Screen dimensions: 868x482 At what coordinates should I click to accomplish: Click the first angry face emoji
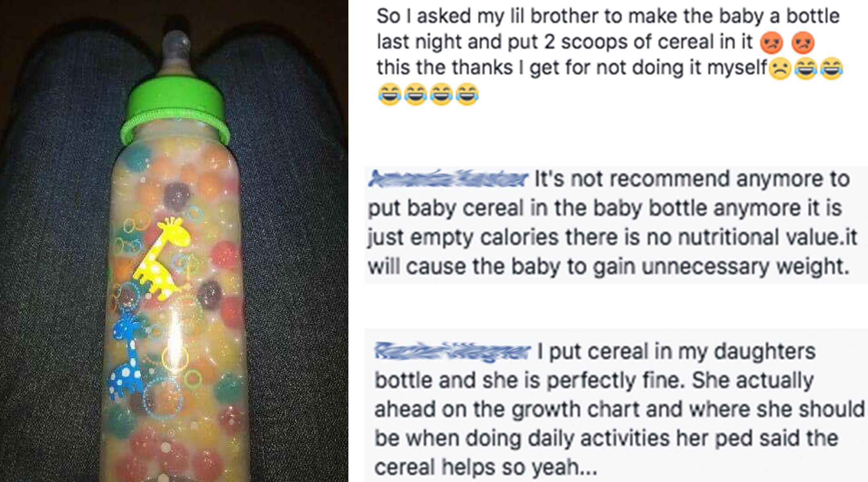(771, 43)
